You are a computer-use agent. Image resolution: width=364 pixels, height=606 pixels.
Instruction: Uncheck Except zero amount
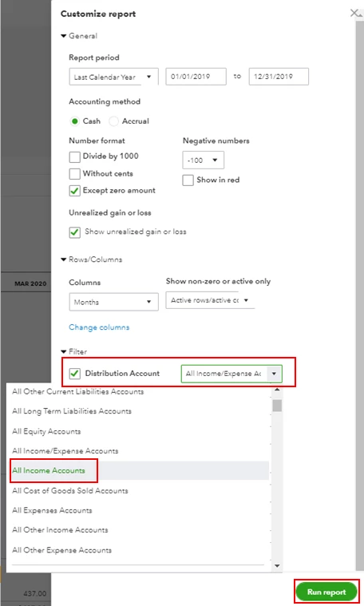74,191
